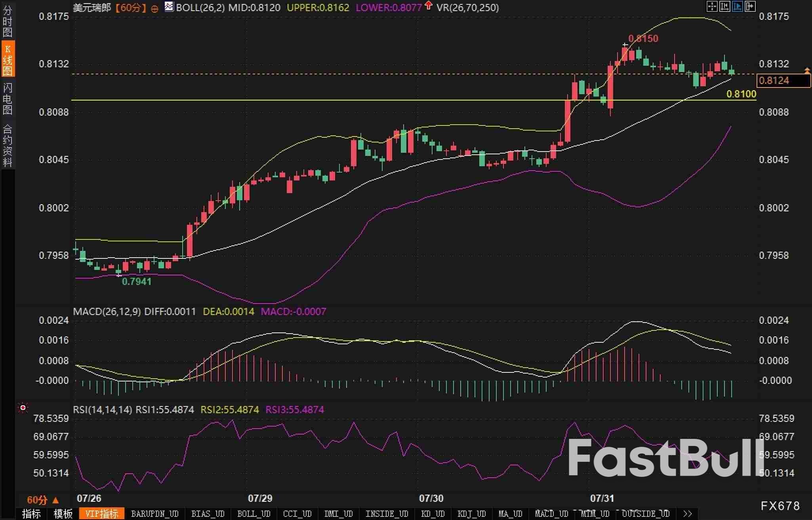The height and width of the screenshot is (520, 812).
Task: Expand more indicators with the >> arrow
Action: [x=688, y=514]
